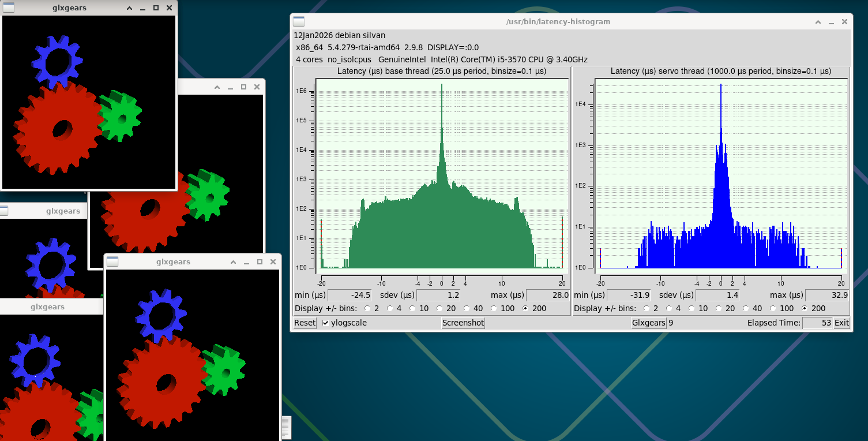868x441 pixels.
Task: Close the latency-histogram window with the X
Action: 844,22
